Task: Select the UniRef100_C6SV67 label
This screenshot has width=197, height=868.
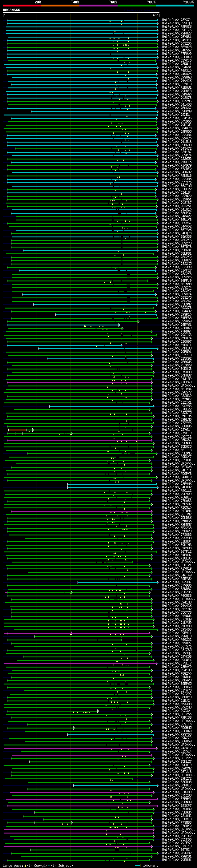Action: (x=177, y=223)
